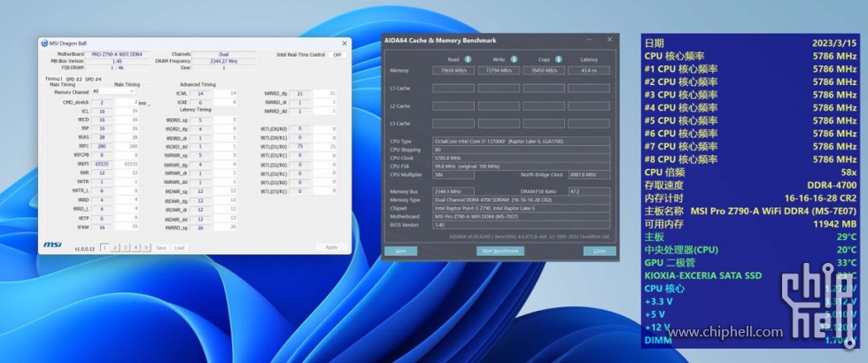Click the Memory Copy value 78450 MB/s

[x=544, y=71]
